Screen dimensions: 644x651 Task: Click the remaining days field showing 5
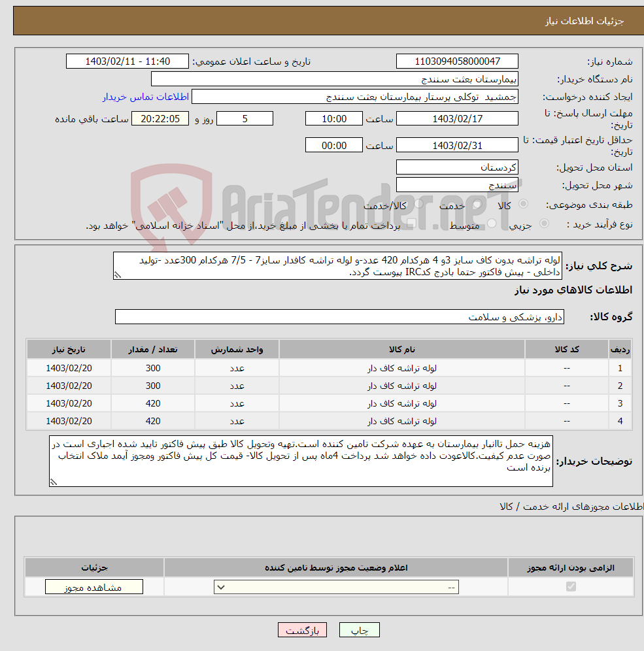coord(245,118)
